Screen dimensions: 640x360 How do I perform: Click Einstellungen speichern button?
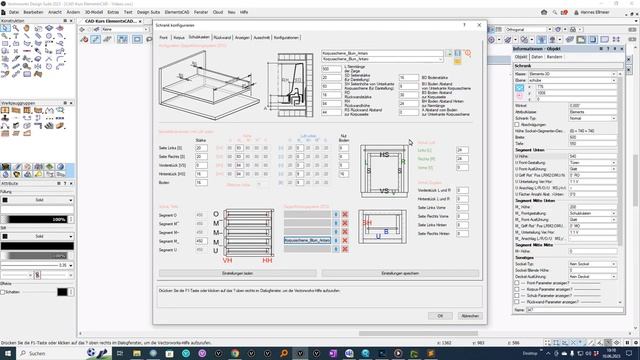point(400,273)
